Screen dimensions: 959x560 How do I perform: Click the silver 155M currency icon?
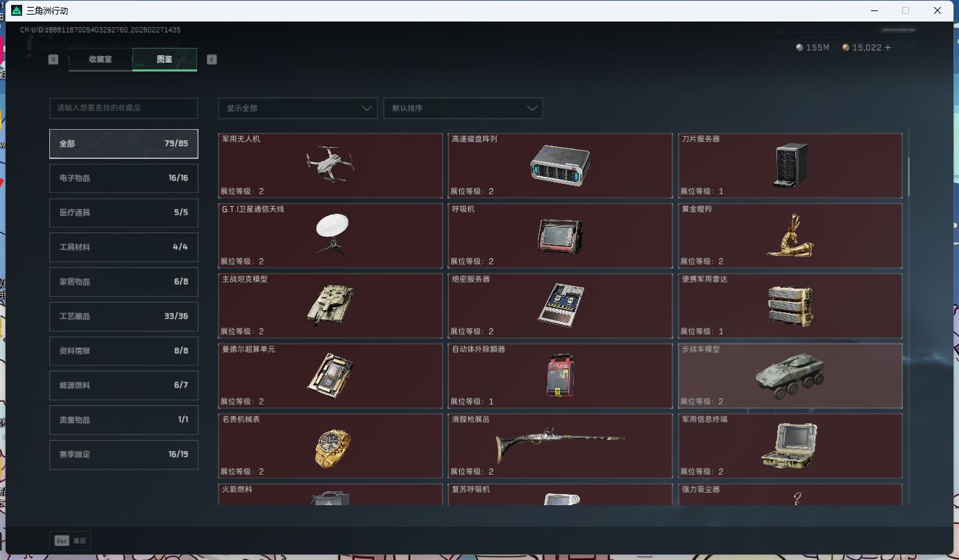pos(799,47)
